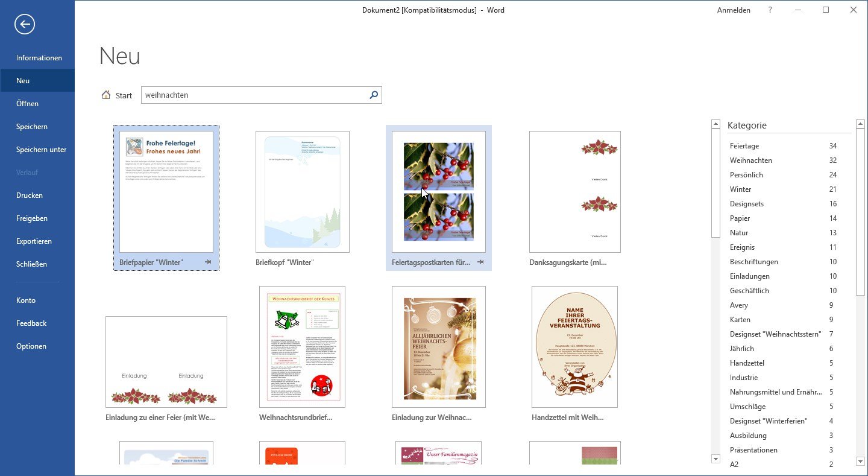The image size is (868, 476).
Task: Select the Briefkopf "Winter" template
Action: click(303, 192)
